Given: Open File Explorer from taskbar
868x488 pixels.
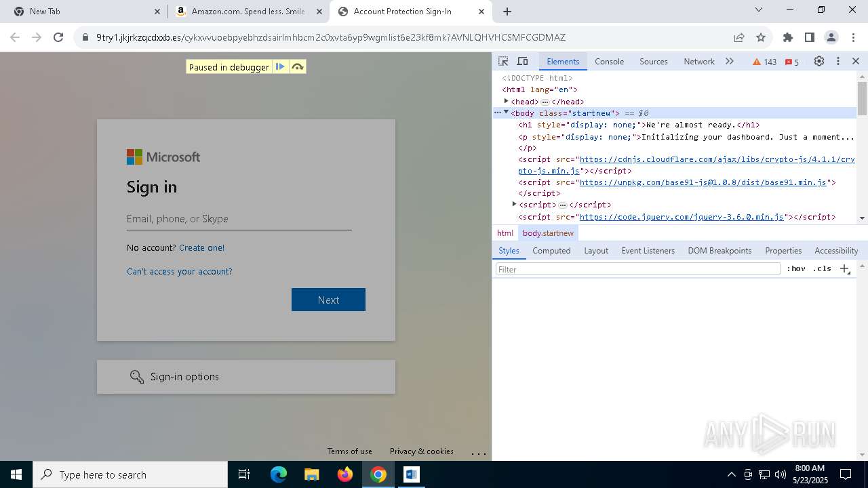Looking at the screenshot, I should point(312,474).
